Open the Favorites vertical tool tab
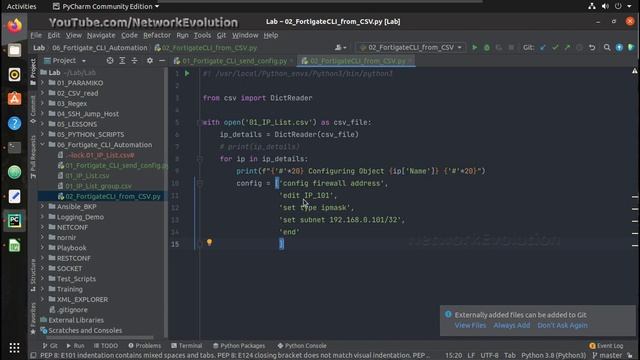640x360 pixels. (33, 318)
